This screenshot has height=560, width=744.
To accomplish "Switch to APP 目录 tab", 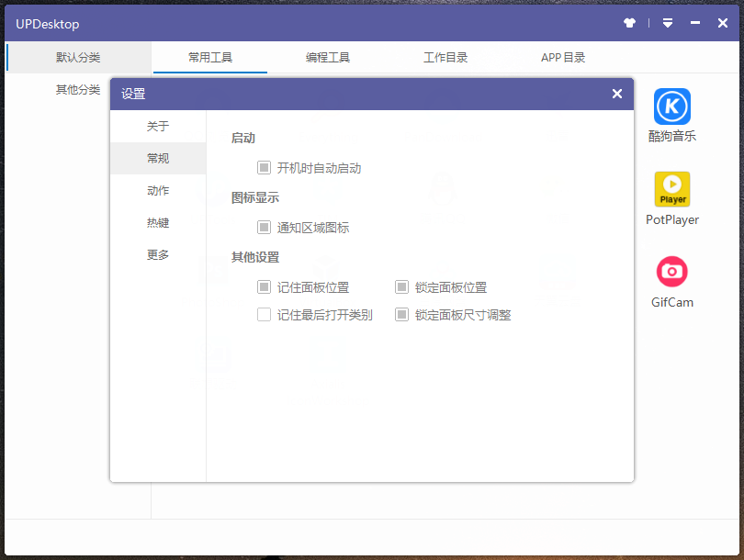I will pos(563,57).
